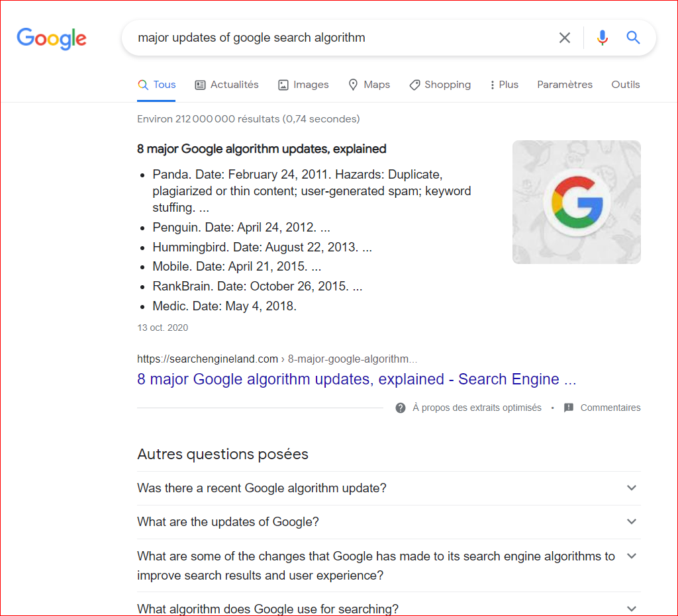Viewport: 678px width, 616px height.
Task: Expand 'What algorithm does Google use for searching?'
Action: 389,608
